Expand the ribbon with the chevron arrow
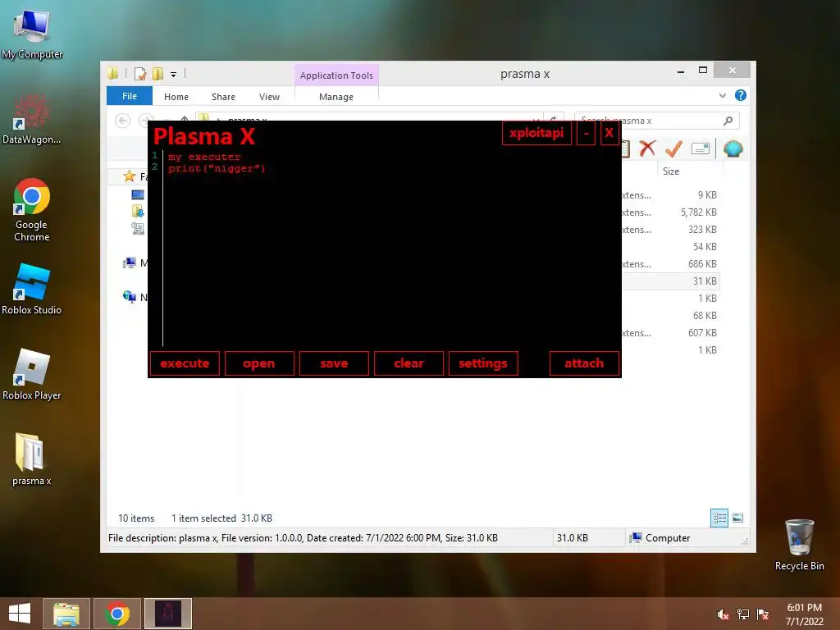840x630 pixels. coord(723,95)
